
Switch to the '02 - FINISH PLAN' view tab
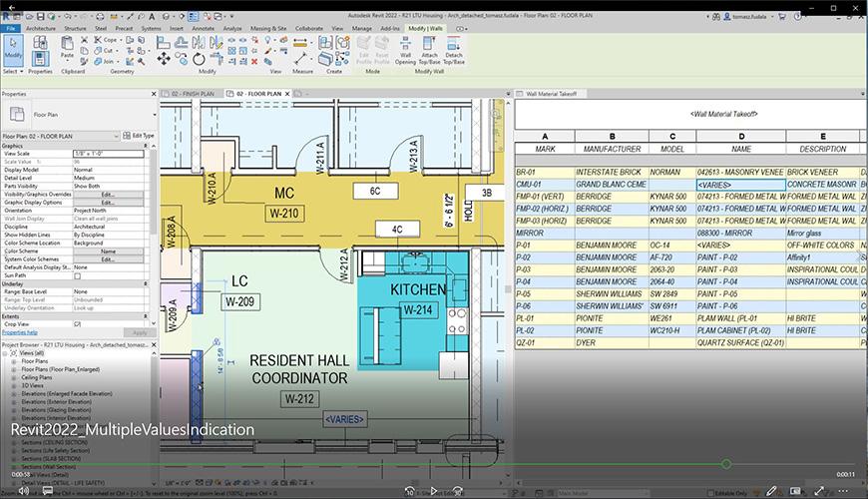click(193, 94)
